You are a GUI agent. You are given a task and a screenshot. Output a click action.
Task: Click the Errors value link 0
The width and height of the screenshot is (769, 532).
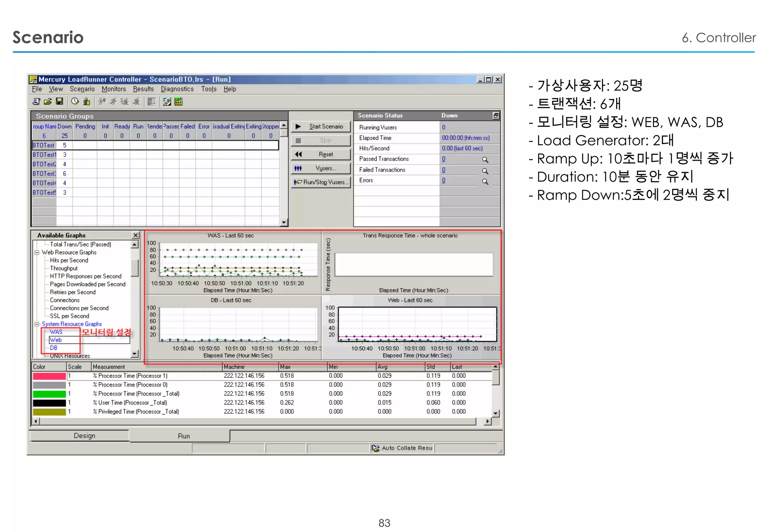pyautogui.click(x=443, y=180)
